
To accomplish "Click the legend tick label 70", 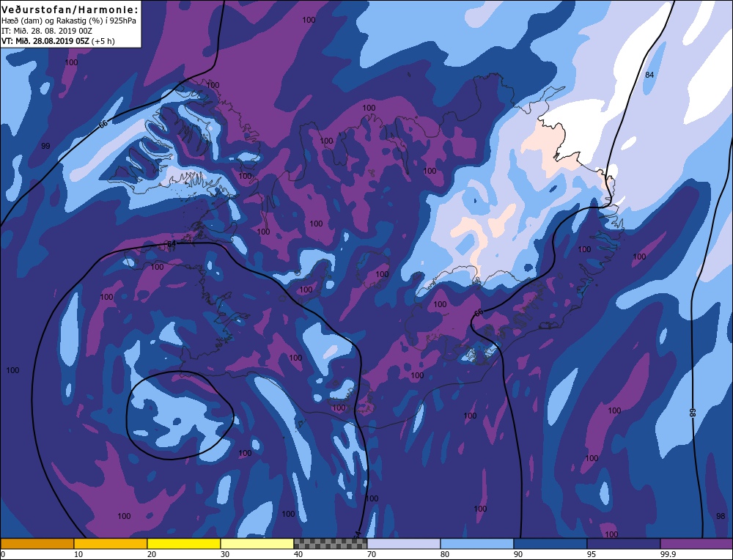I will click(372, 554).
